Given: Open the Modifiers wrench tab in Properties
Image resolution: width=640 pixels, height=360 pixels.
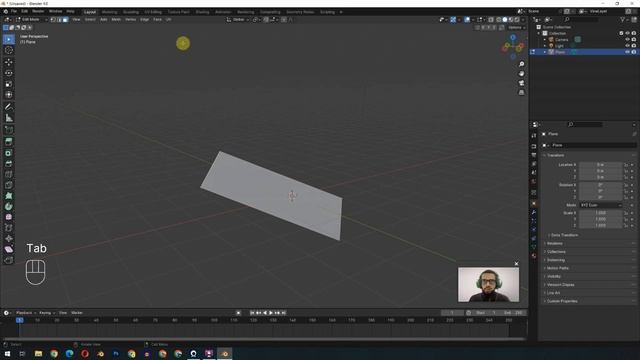Looking at the screenshot, I should [x=534, y=212].
